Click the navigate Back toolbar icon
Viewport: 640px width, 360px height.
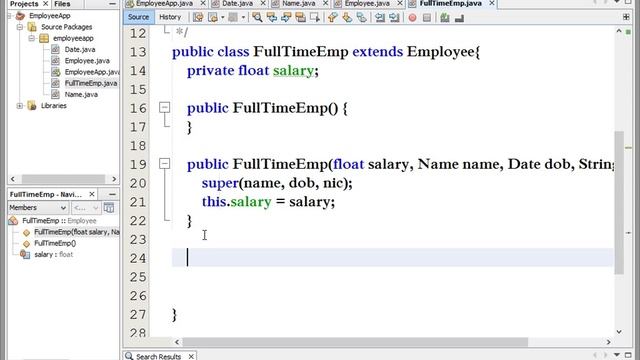pos(213,17)
